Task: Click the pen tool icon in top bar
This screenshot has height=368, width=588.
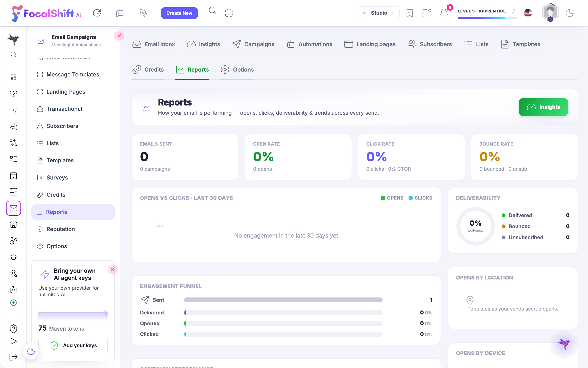Action: (143, 13)
